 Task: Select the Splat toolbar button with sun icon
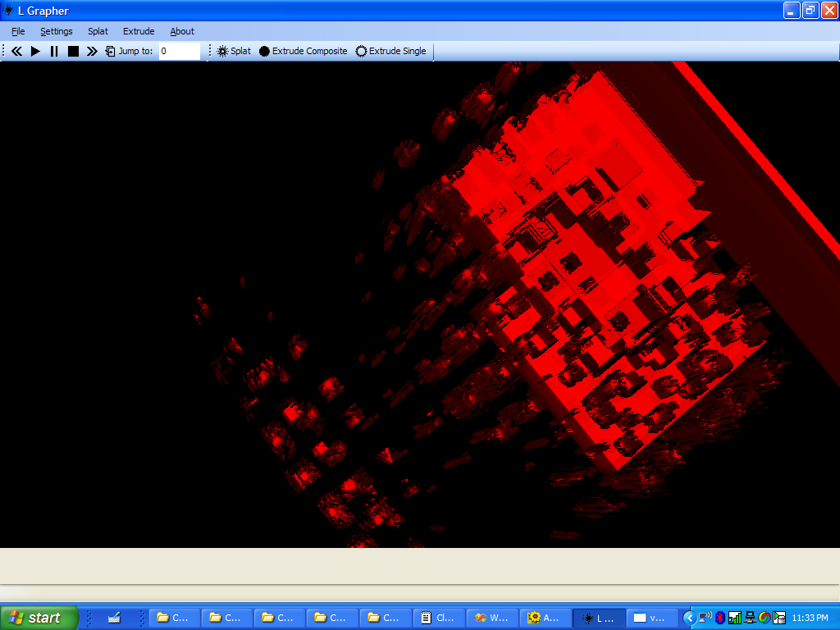coord(234,51)
